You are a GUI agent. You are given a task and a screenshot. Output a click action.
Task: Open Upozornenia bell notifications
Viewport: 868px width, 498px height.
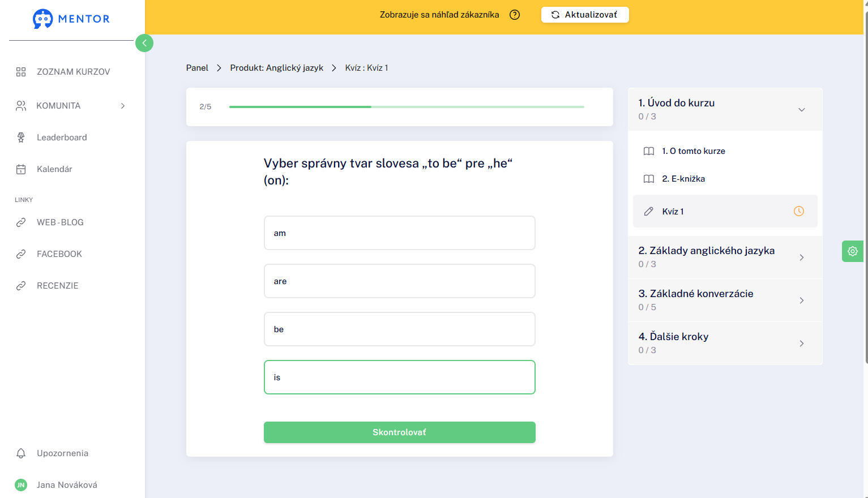point(21,453)
